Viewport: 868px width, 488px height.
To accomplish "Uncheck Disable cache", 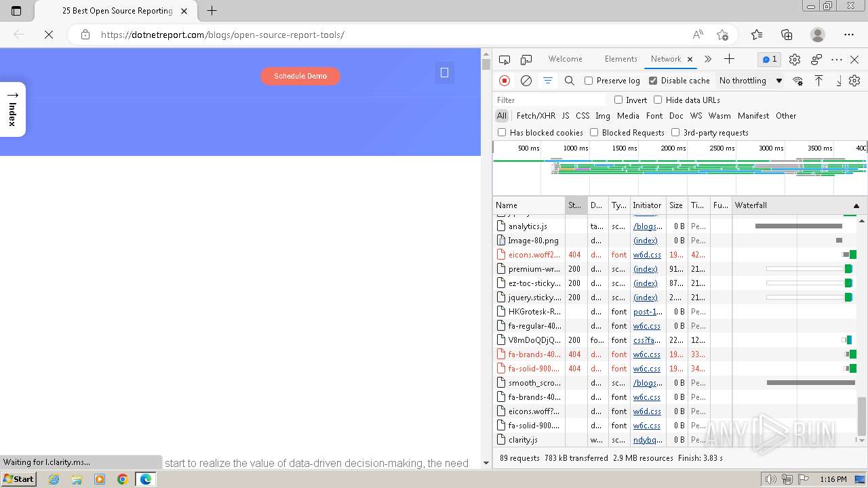I will coord(653,81).
